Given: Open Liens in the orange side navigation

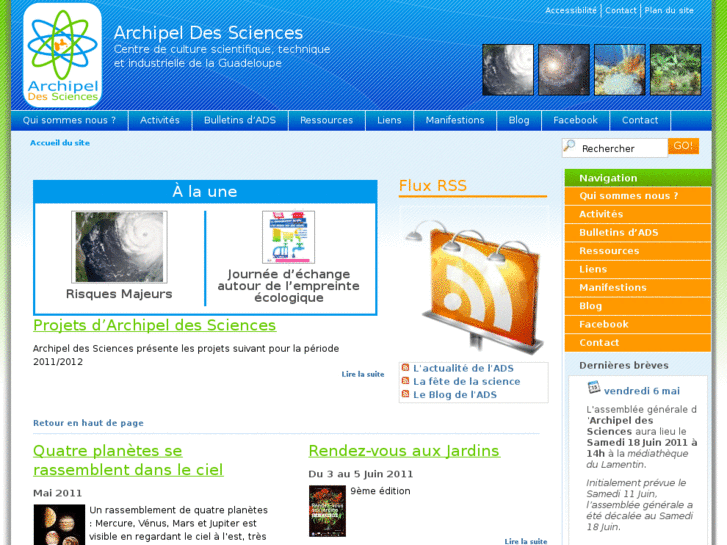Looking at the screenshot, I should coord(638,269).
